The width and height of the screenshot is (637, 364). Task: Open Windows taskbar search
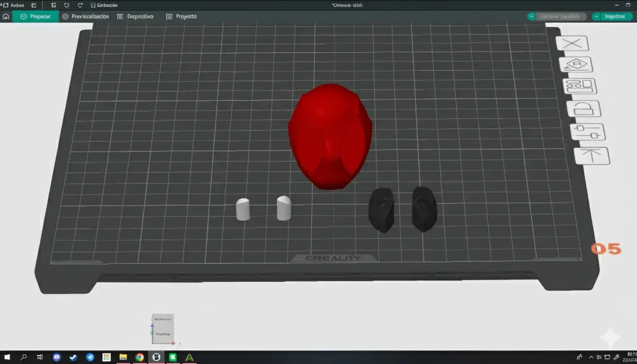click(x=24, y=357)
